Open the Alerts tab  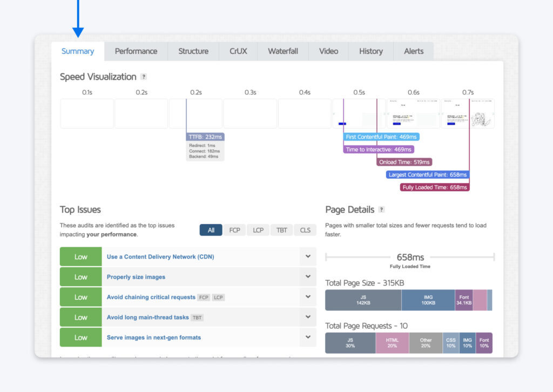(x=414, y=51)
